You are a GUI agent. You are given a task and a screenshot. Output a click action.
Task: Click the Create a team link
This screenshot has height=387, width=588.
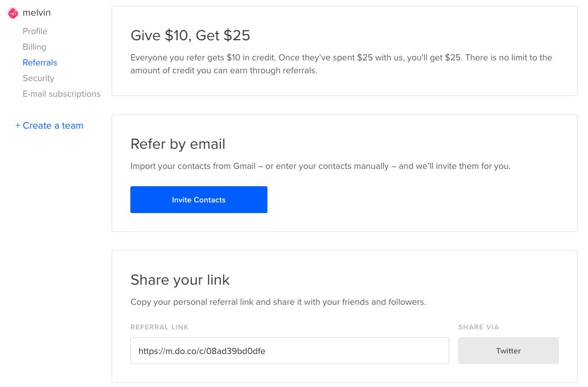coord(49,126)
